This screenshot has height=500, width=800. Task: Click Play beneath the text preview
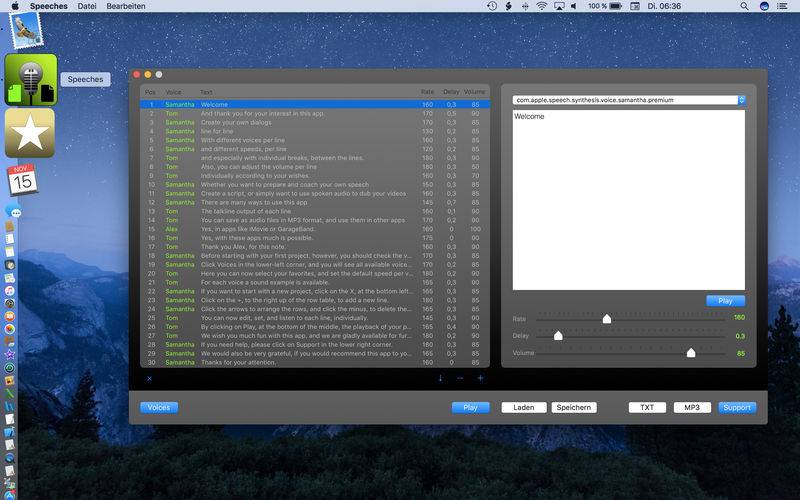725,300
